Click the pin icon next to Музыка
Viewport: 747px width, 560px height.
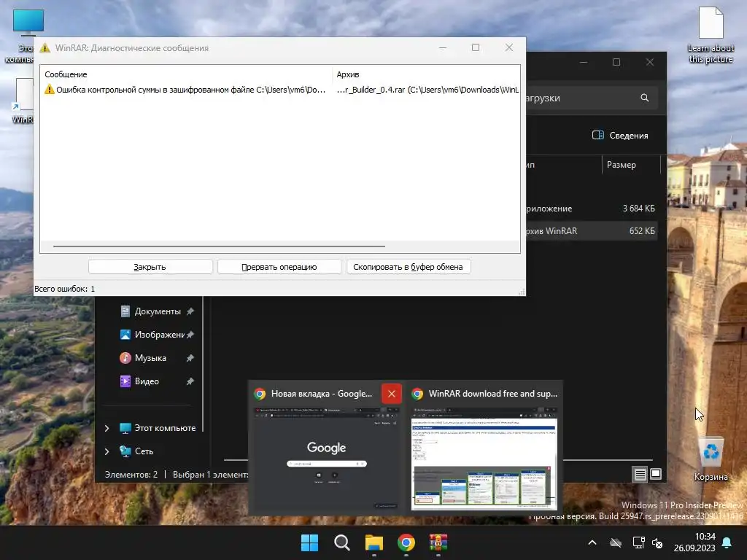click(190, 358)
